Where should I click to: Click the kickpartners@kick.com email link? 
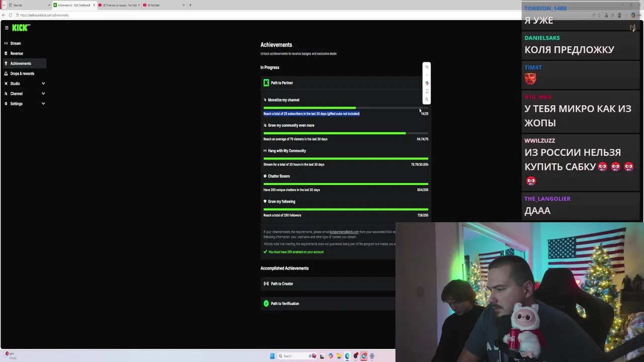coord(344,232)
